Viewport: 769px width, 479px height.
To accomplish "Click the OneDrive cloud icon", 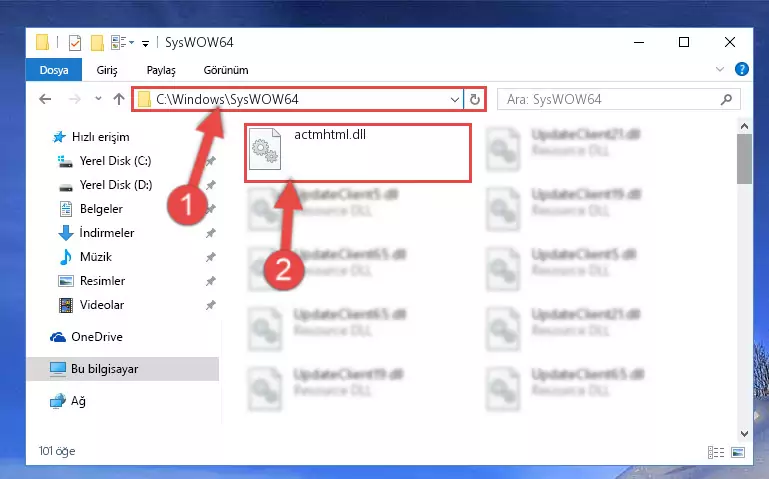I will coord(58,337).
